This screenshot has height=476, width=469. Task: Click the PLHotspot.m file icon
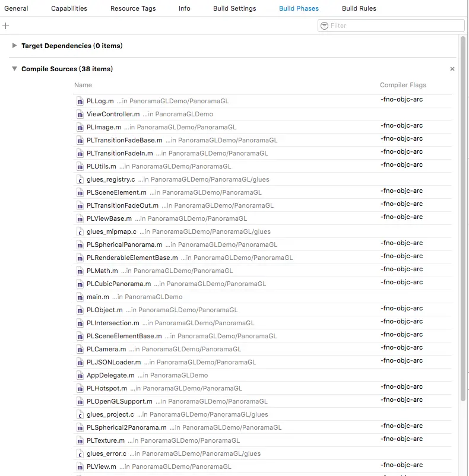coord(80,389)
